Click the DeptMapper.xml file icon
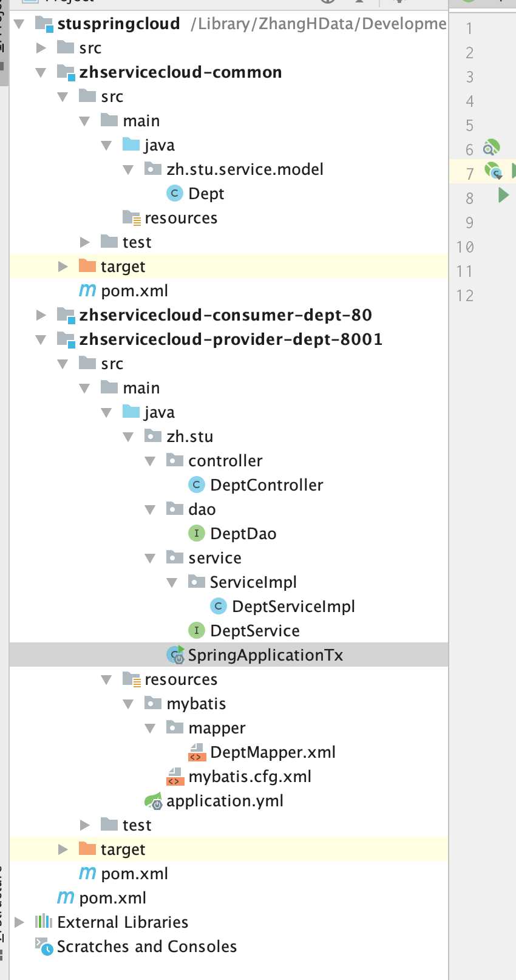Viewport: 516px width, 980px height. click(x=196, y=752)
